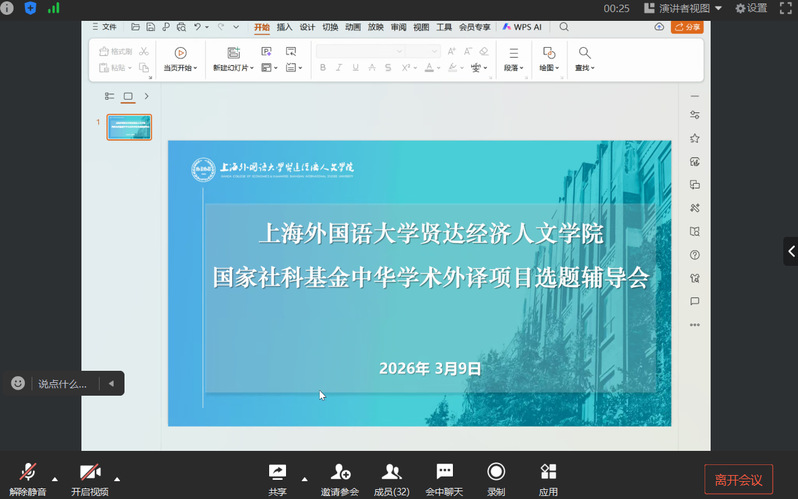Click the cloud sync icon
This screenshot has height=499, width=798.
(659, 27)
